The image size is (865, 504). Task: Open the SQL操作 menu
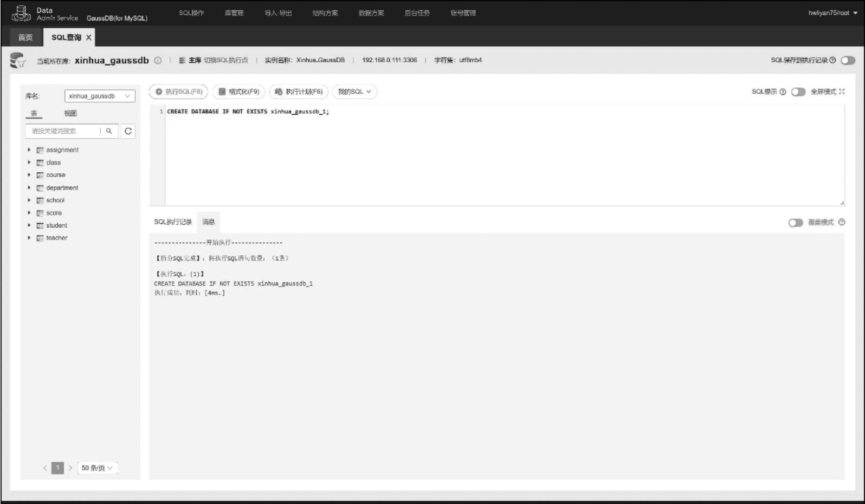pyautogui.click(x=191, y=13)
